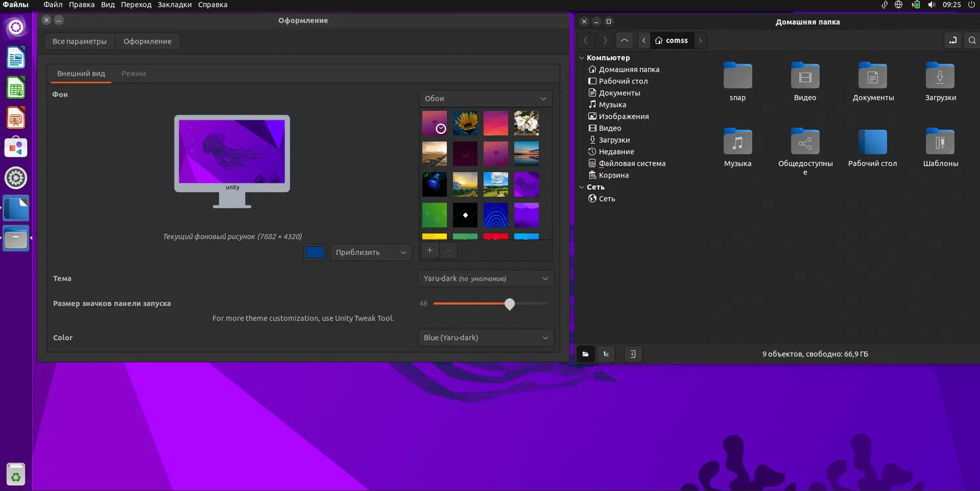Viewport: 980px width, 491px height.
Task: Select the sunflower wallpaper thumbnail
Action: click(465, 123)
